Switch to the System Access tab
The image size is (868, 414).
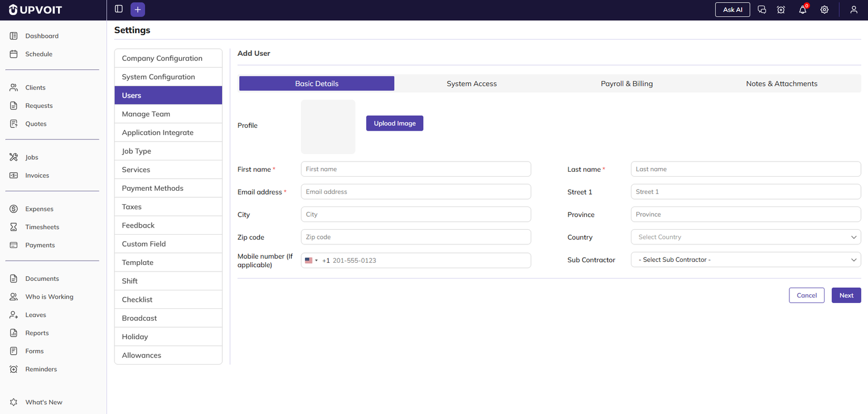point(471,83)
